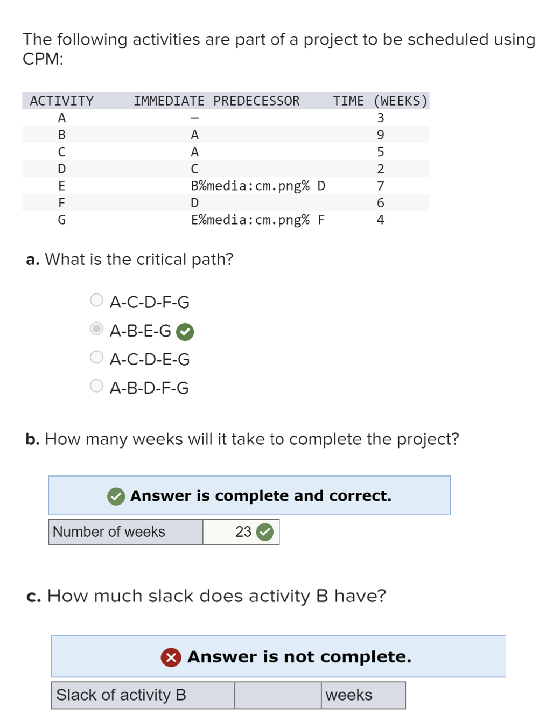Click the table row for activity E
Viewport: 560px width, 728px height.
click(223, 186)
